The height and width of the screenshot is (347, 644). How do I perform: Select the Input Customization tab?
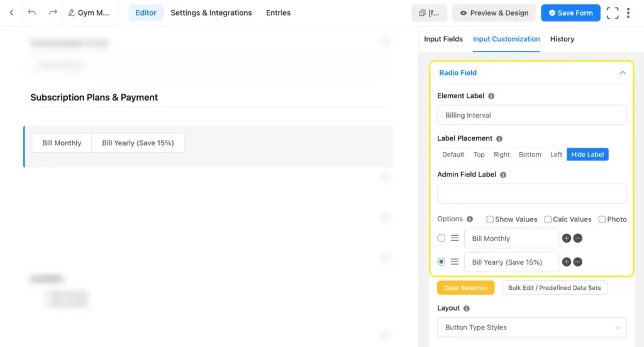506,39
